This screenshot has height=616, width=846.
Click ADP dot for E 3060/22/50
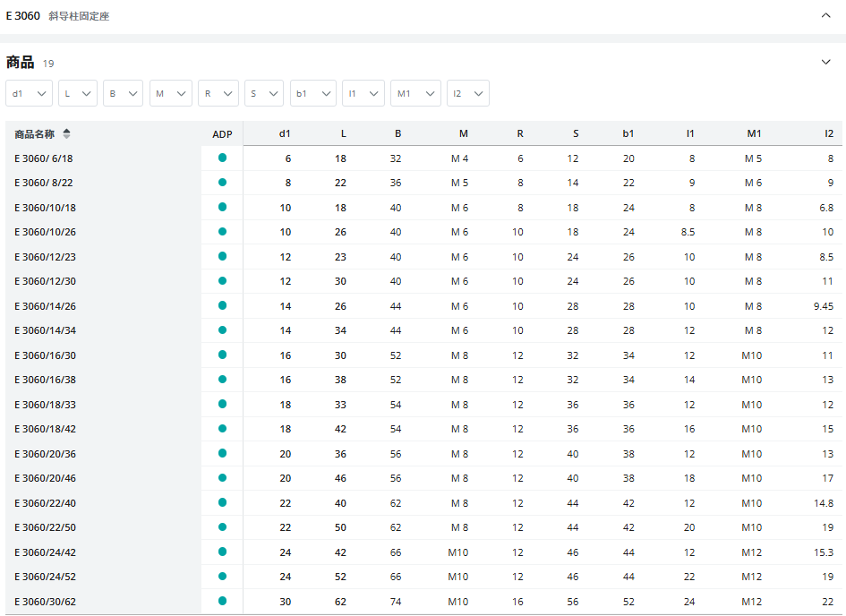point(222,527)
